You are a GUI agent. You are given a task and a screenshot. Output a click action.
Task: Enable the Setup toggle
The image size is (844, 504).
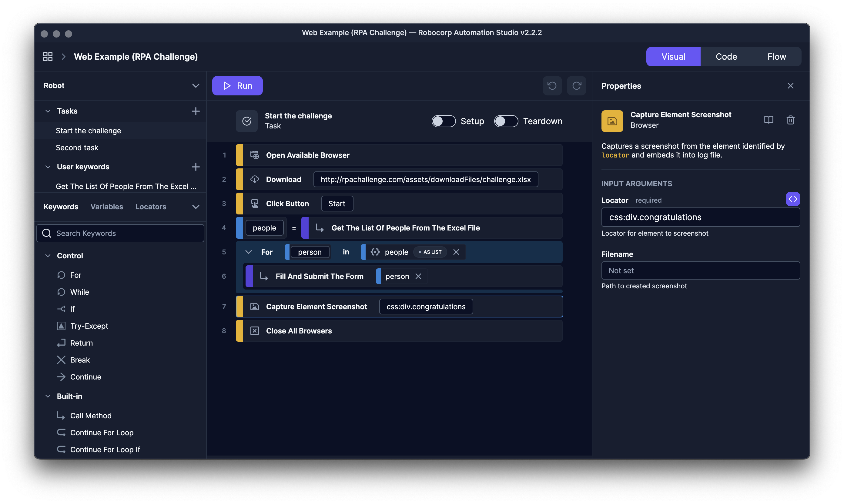point(443,121)
